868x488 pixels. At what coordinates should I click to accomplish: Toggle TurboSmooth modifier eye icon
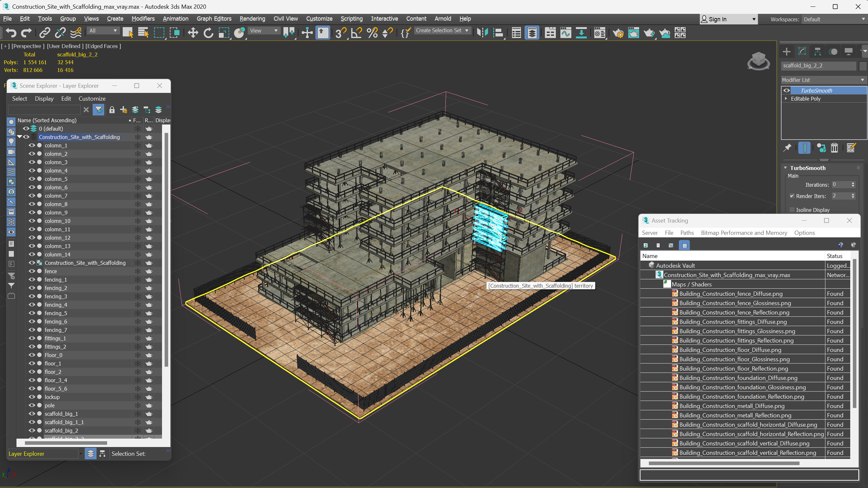click(786, 90)
